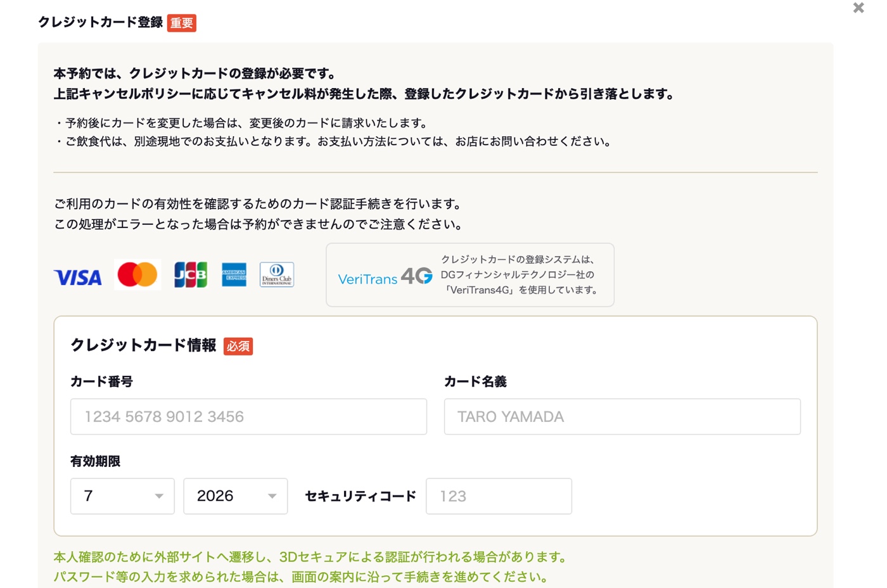Click the American Express logo
This screenshot has height=588, width=887.
point(234,274)
